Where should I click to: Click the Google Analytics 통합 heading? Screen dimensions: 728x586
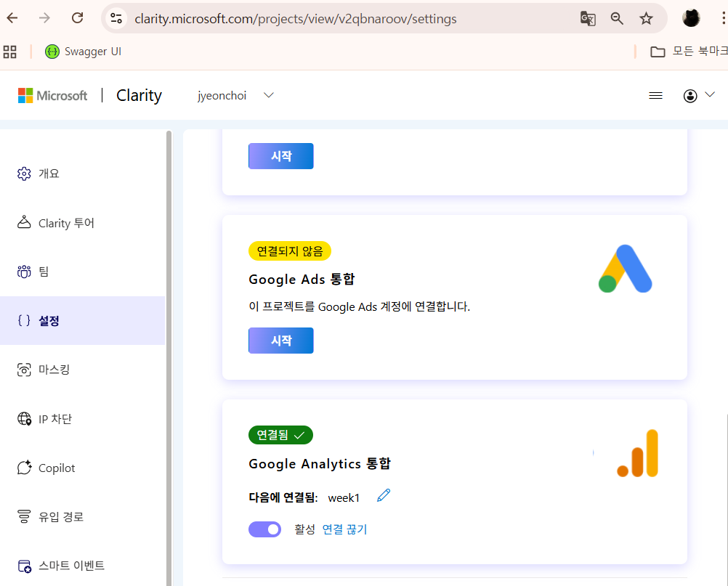tap(320, 463)
